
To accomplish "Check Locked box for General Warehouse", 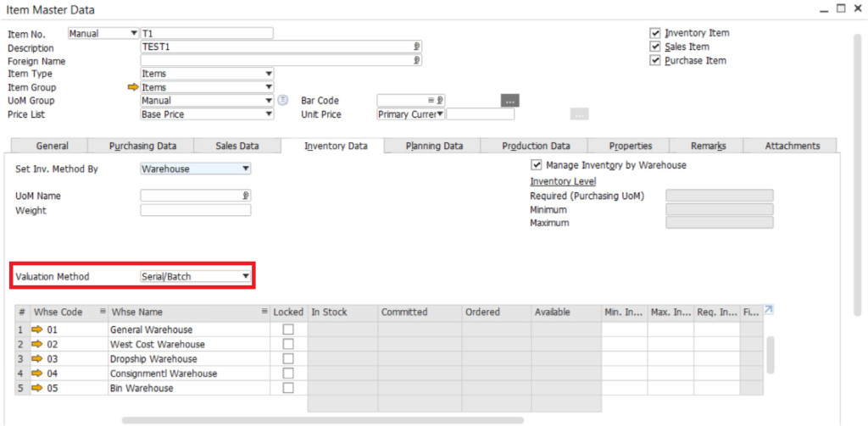I will (x=288, y=329).
